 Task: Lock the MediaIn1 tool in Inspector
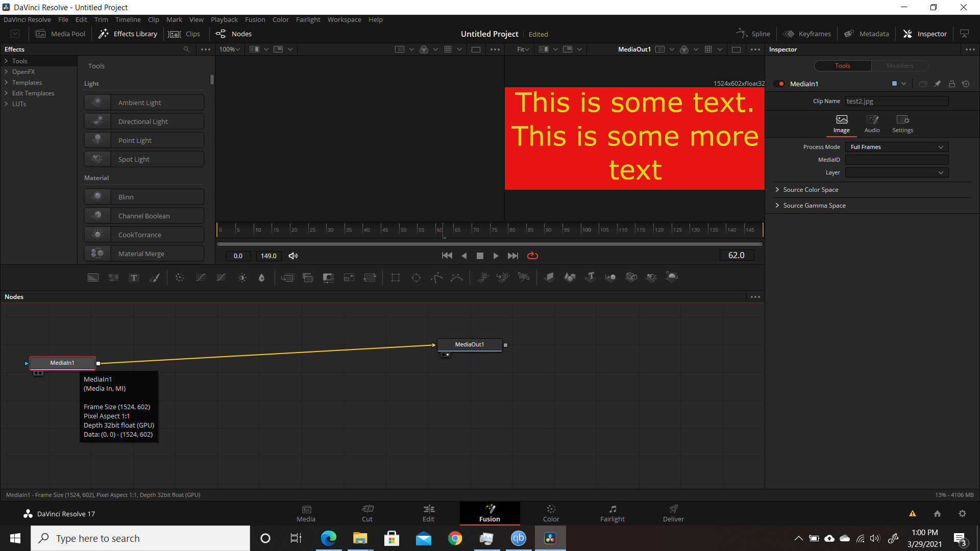point(951,84)
